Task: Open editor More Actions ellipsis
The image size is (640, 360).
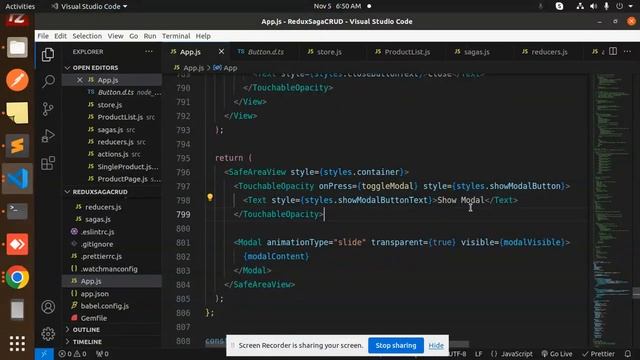Action: (x=627, y=51)
